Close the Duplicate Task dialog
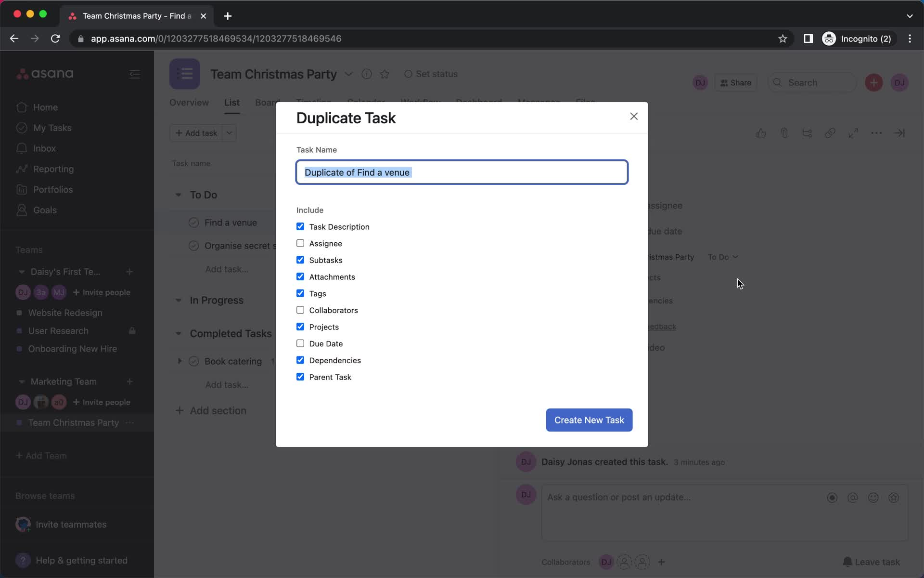 (x=634, y=116)
